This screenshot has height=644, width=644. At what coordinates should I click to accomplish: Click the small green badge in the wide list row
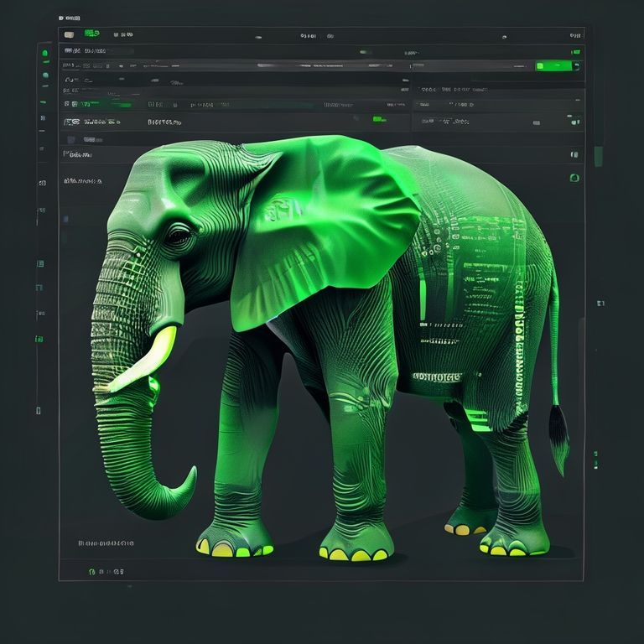[x=379, y=119]
